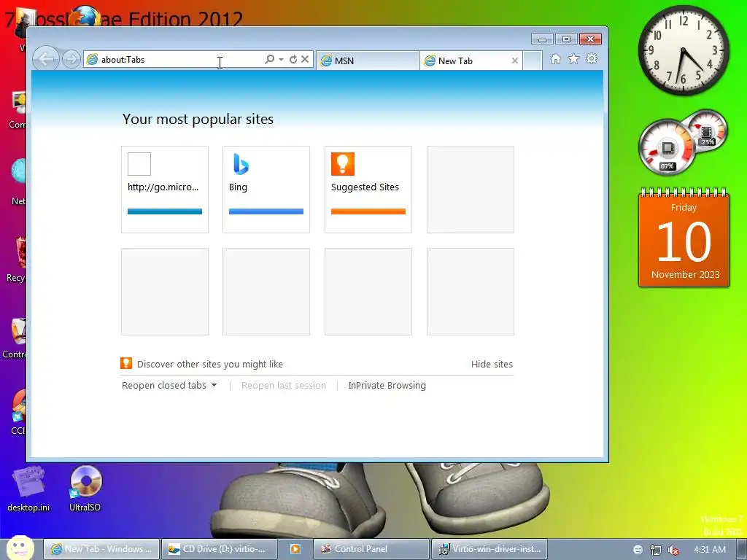Open the Bing site tile
Screen dimensions: 747x560
266,190
